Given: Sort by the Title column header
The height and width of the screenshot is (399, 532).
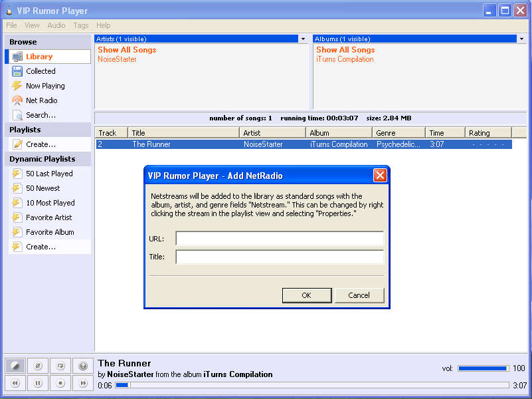Looking at the screenshot, I should [x=183, y=133].
